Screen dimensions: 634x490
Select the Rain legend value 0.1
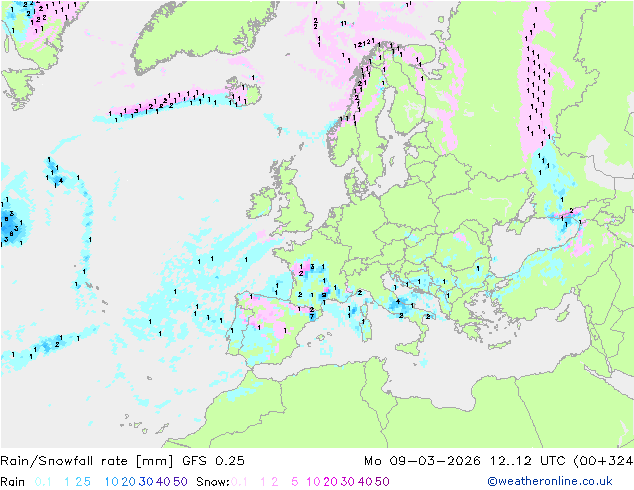click(x=43, y=482)
